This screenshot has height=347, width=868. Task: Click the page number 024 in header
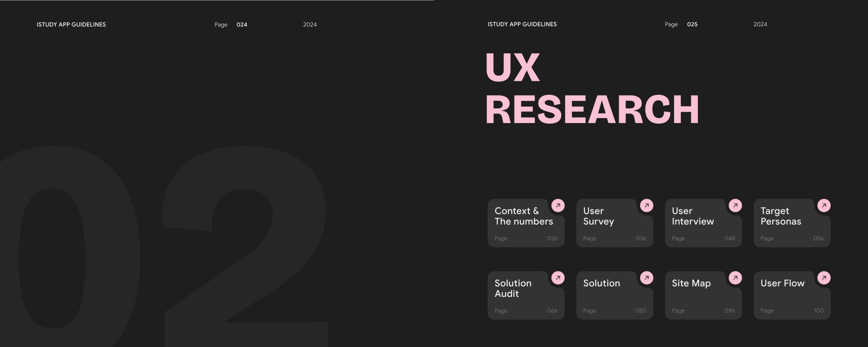(242, 24)
